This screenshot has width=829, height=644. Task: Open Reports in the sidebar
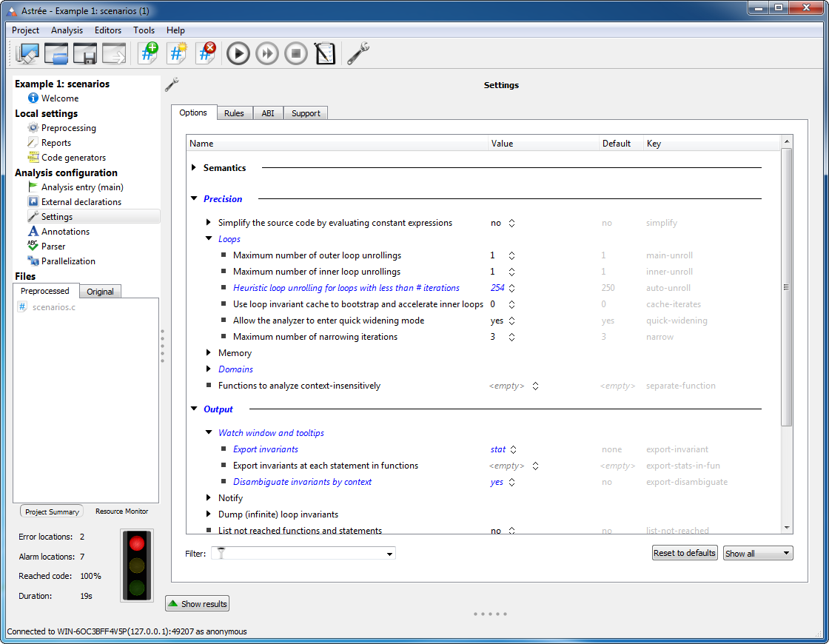click(x=56, y=143)
